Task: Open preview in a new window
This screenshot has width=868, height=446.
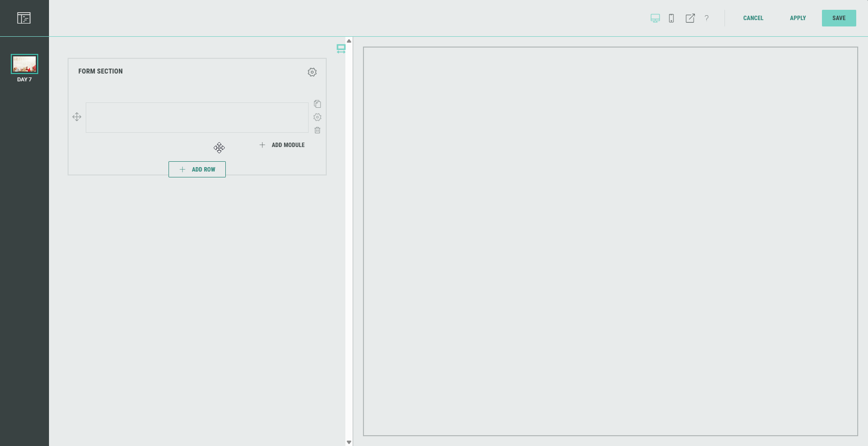Action: point(690,18)
